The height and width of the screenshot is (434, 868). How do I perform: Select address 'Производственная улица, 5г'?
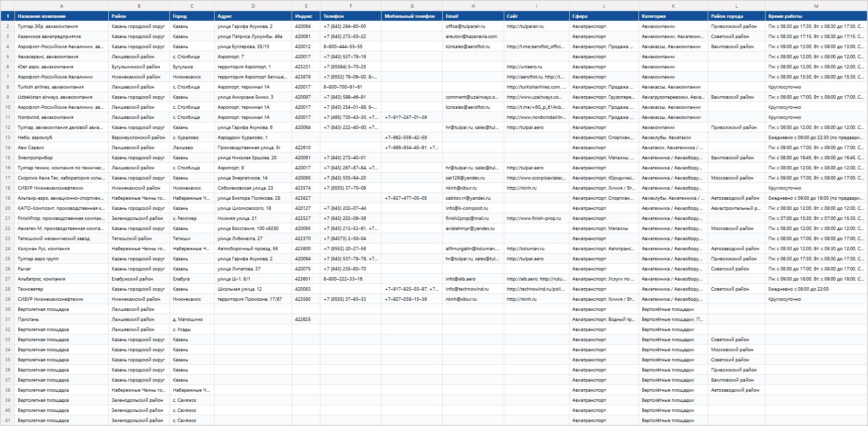point(253,148)
